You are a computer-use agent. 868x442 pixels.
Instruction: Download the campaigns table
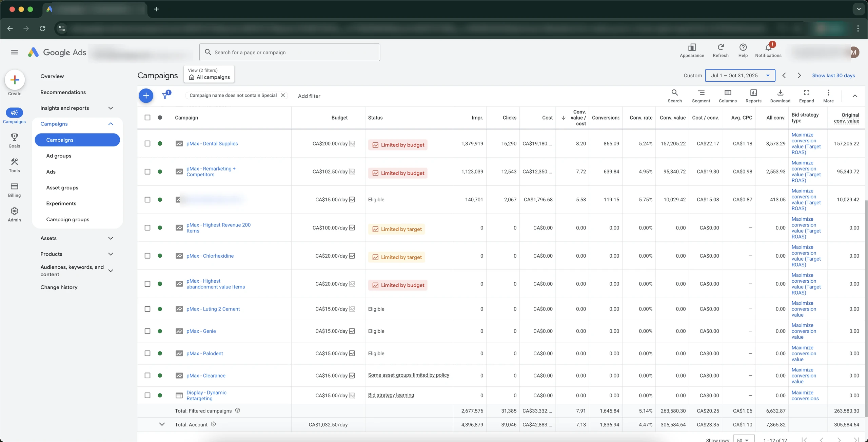[x=780, y=96]
